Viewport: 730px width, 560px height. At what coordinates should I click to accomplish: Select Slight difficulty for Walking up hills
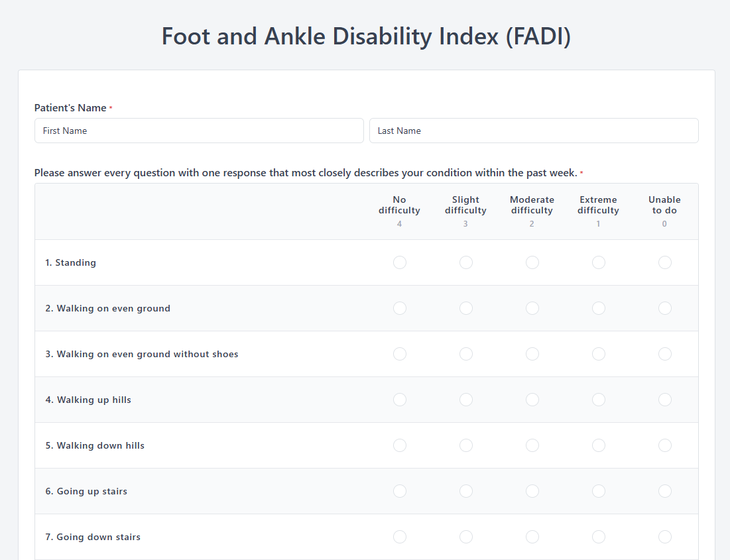(466, 400)
